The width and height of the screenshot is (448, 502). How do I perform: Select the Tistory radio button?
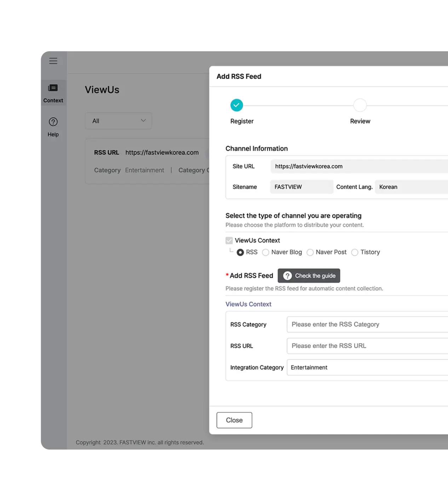click(355, 252)
